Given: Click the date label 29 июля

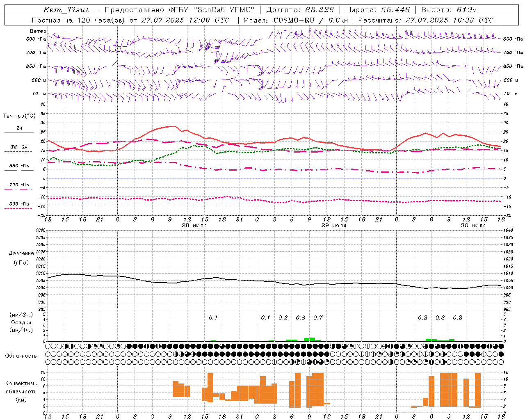Looking at the screenshot, I should coord(333,226).
